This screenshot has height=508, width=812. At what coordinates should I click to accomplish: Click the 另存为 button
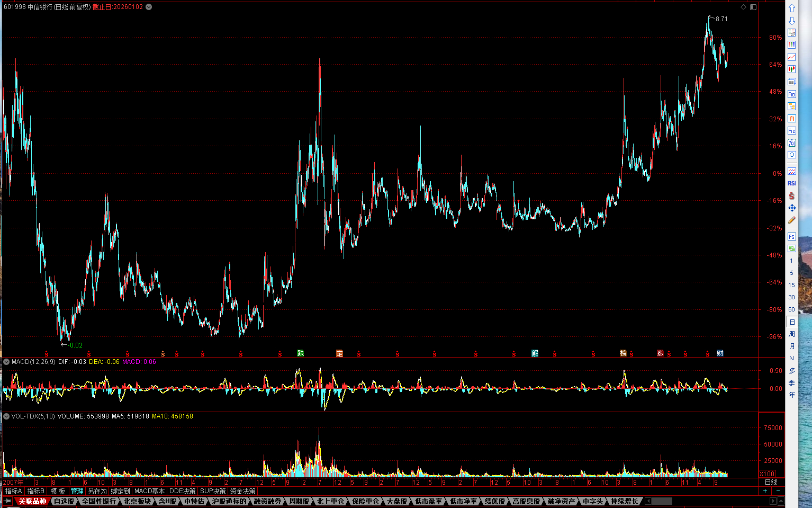click(97, 491)
